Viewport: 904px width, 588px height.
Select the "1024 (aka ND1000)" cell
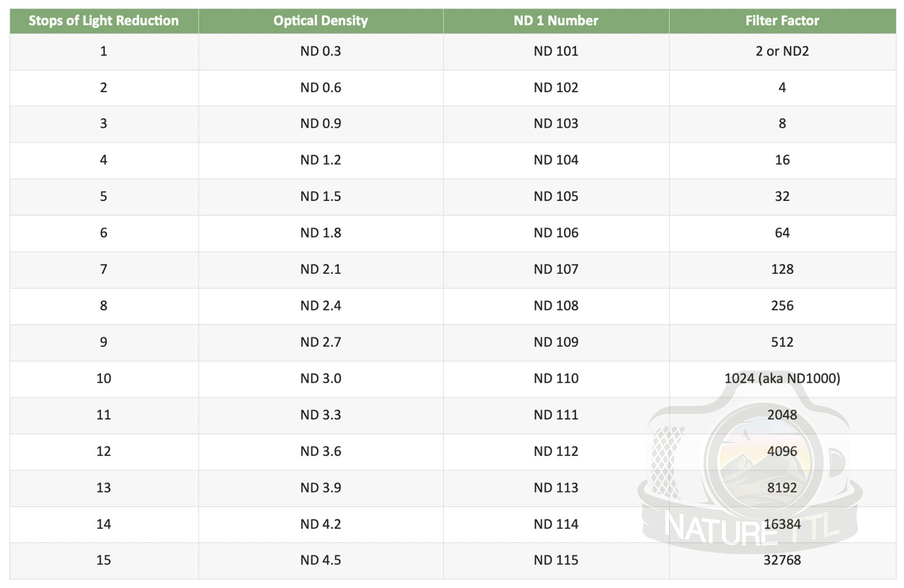(x=782, y=378)
